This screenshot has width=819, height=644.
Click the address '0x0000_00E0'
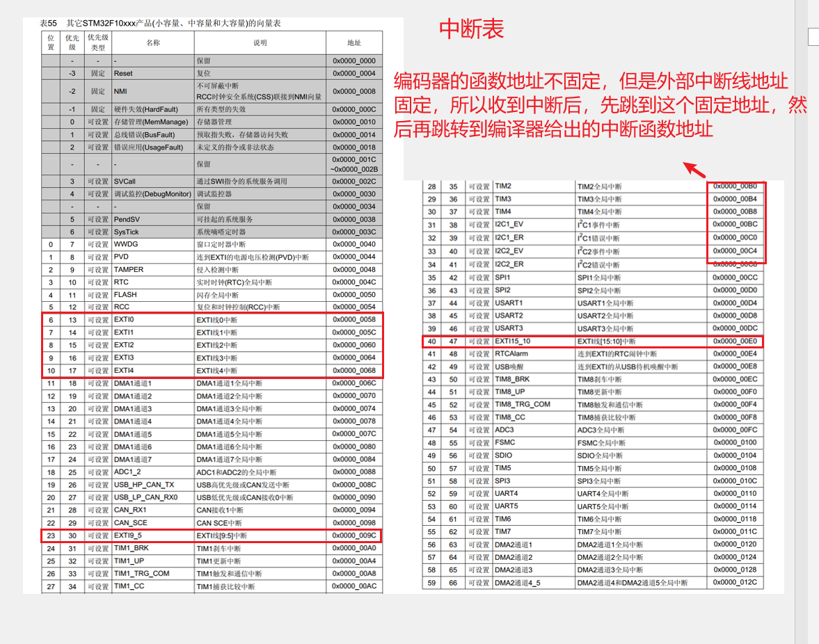pyautogui.click(x=735, y=341)
